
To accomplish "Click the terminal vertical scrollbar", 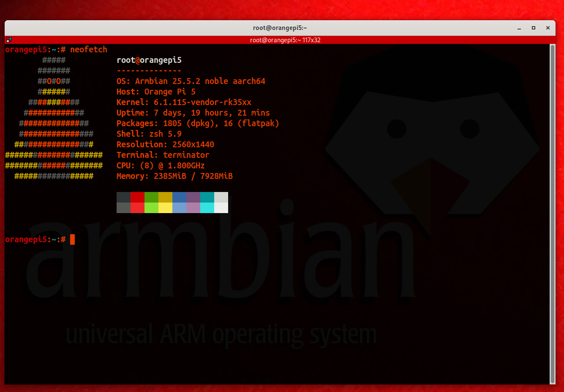I will [x=553, y=214].
